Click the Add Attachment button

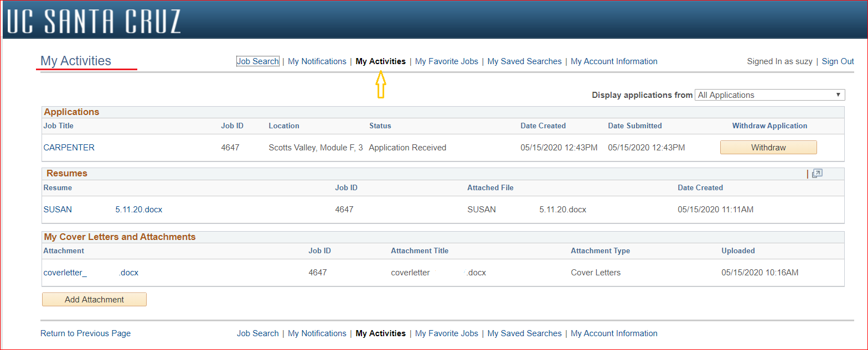click(94, 300)
